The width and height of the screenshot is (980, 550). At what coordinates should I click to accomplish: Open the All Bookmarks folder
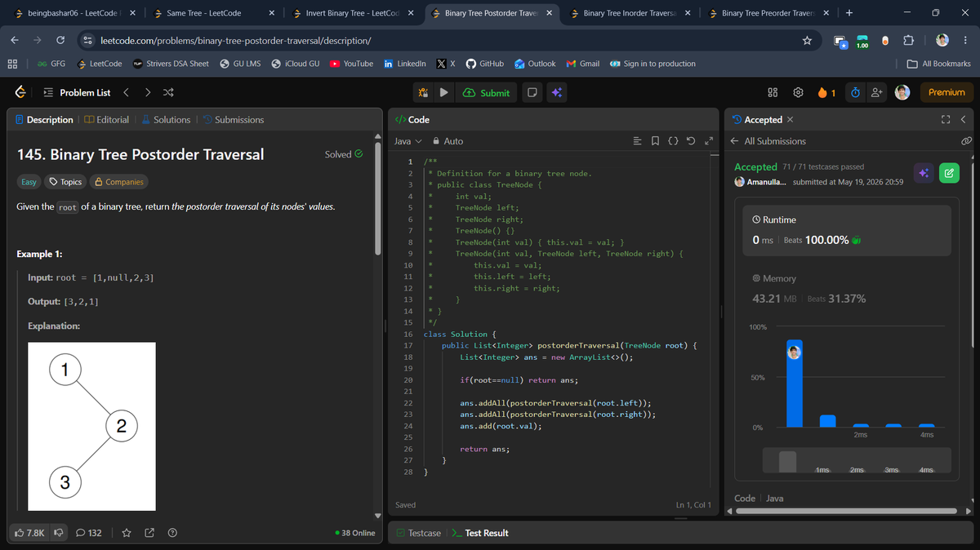939,64
